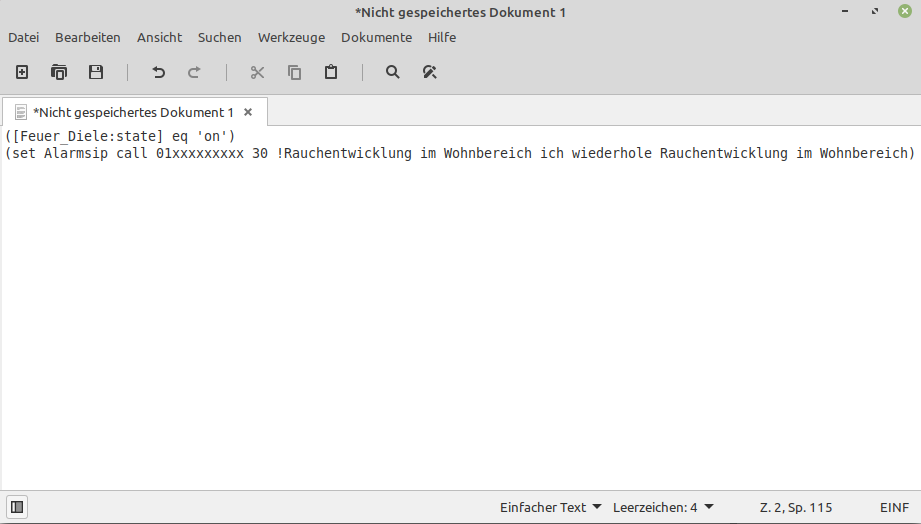Image resolution: width=921 pixels, height=524 pixels.
Task: Paste from clipboard using the toolbar icon
Action: click(x=331, y=72)
